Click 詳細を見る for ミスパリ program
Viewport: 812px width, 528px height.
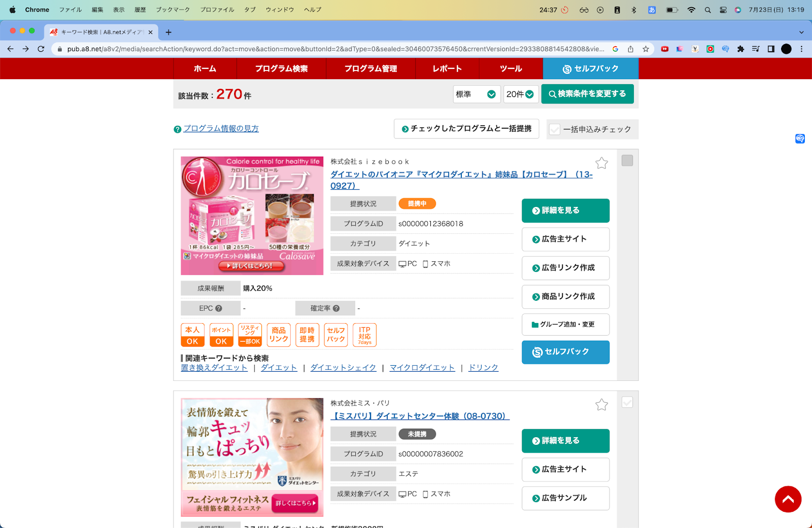(565, 441)
